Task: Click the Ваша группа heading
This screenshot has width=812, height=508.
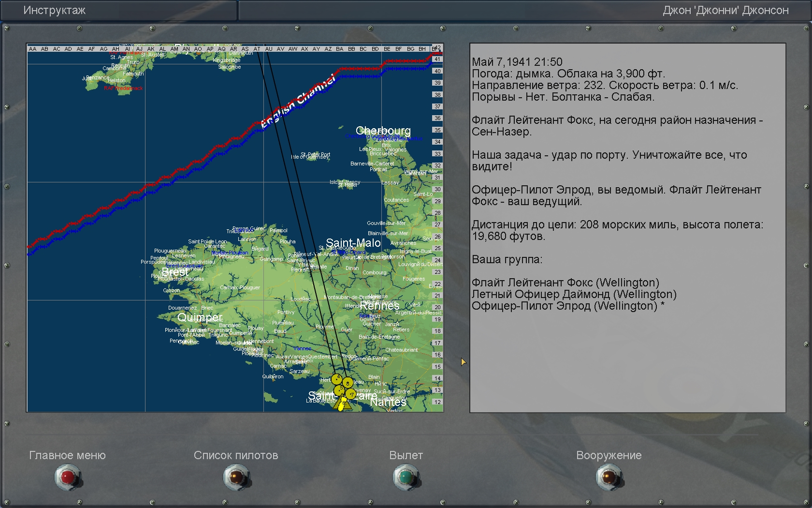Action: click(x=507, y=259)
